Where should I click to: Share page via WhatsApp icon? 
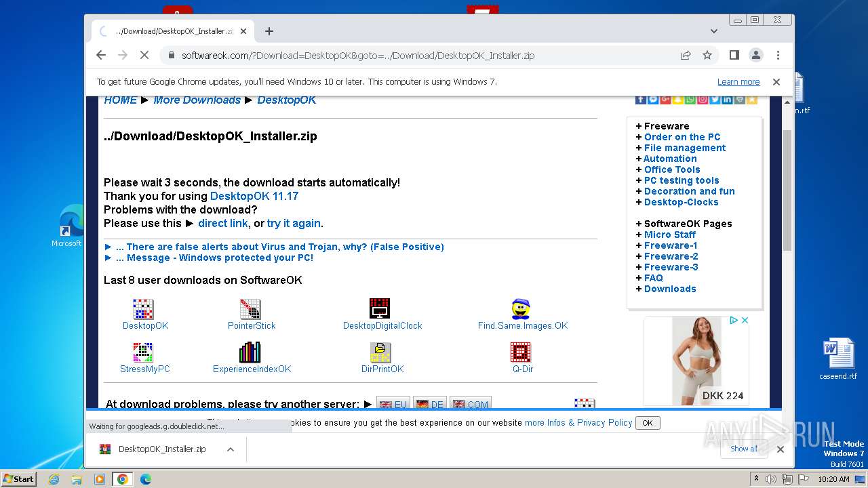690,100
